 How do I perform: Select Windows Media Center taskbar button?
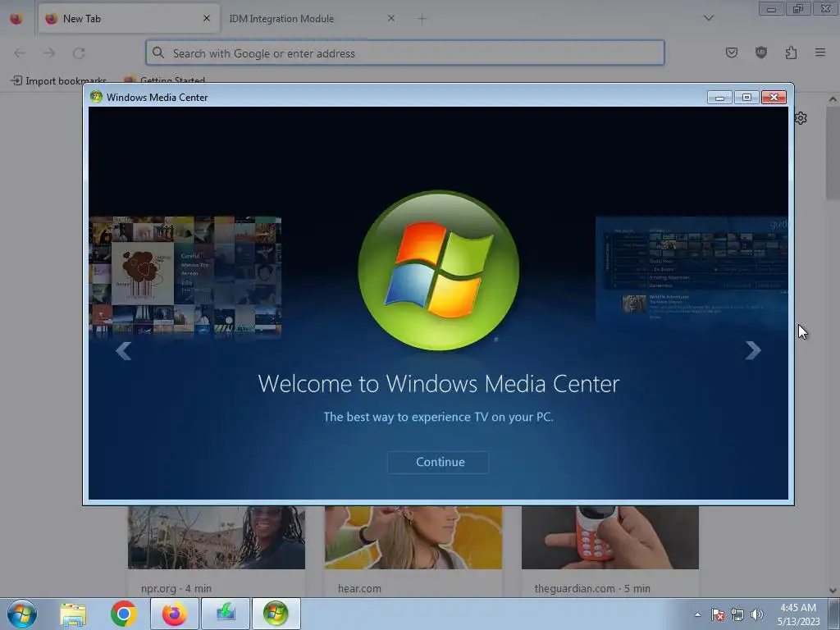[x=276, y=614]
